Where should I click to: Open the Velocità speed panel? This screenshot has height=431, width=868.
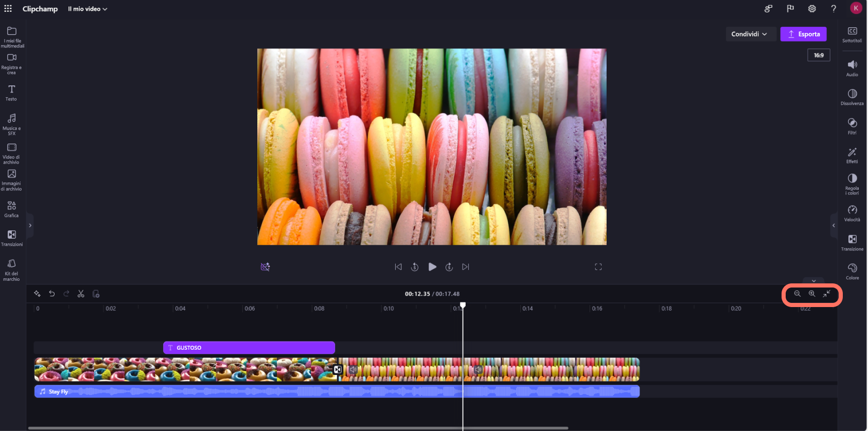tap(852, 213)
